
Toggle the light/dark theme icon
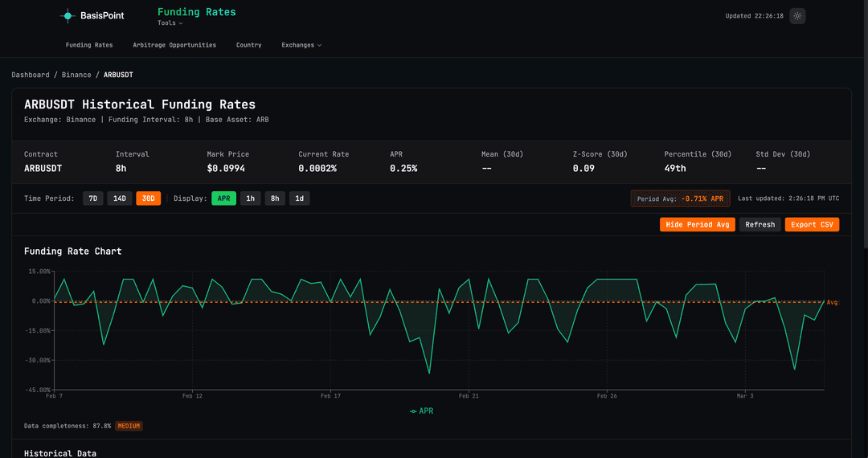796,15
